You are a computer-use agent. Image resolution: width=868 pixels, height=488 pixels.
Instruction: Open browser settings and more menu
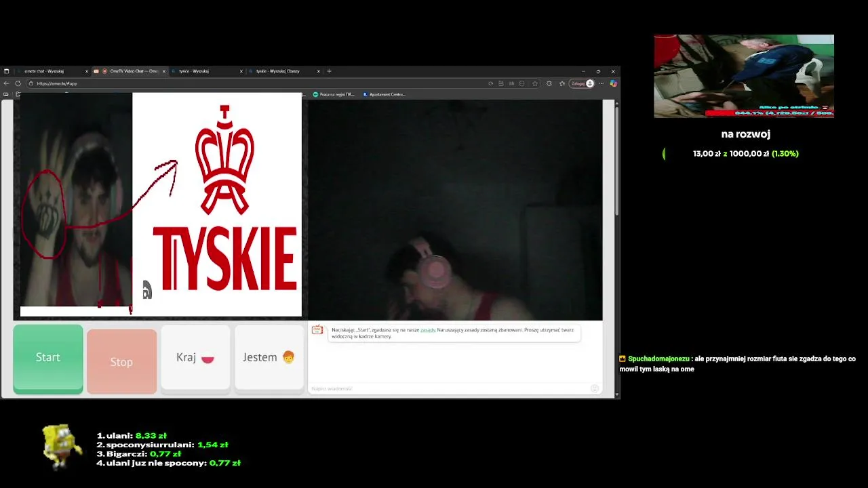601,83
